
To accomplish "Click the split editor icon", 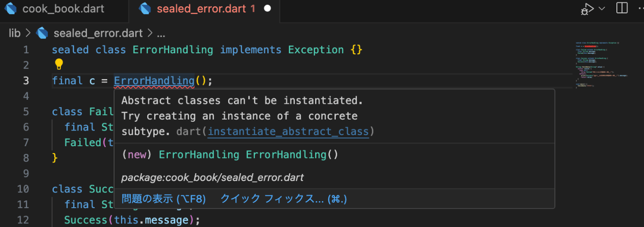I will pyautogui.click(x=622, y=8).
